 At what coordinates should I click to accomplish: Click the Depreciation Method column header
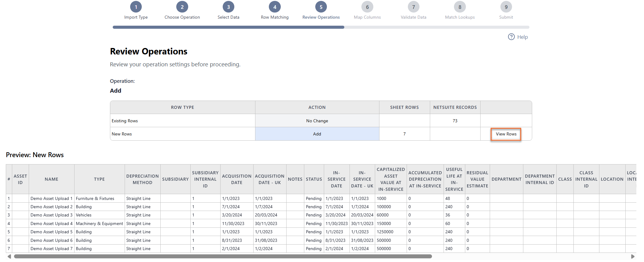(x=142, y=179)
